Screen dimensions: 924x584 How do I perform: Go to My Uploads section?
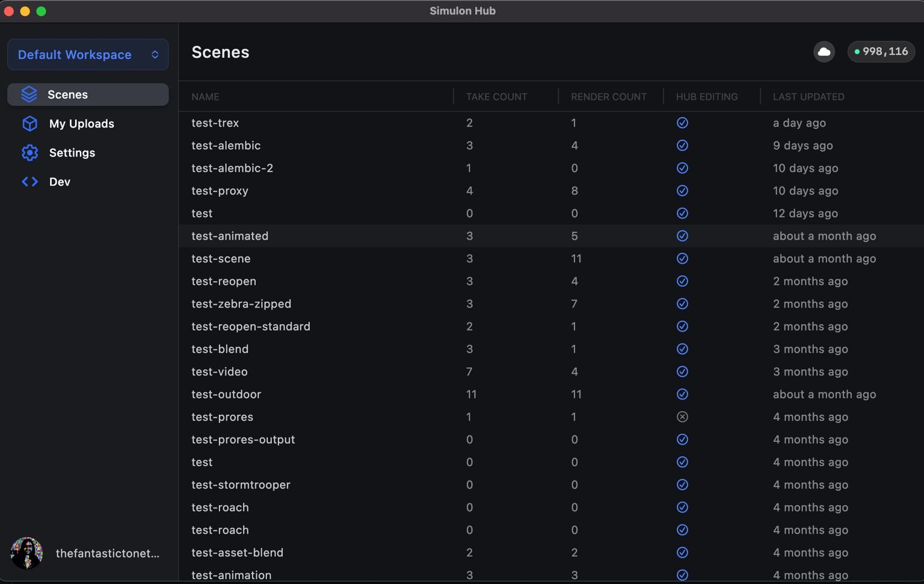point(81,123)
